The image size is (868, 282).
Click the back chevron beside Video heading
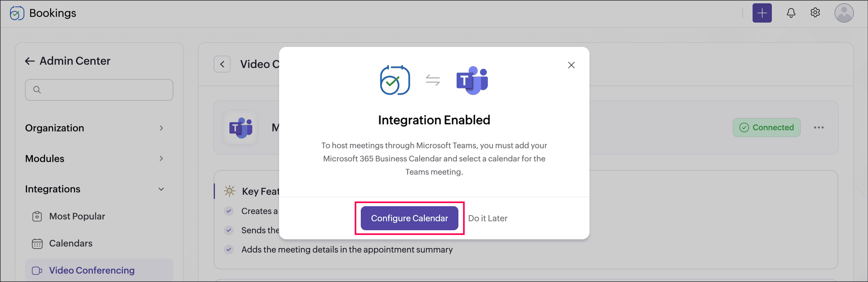[222, 64]
